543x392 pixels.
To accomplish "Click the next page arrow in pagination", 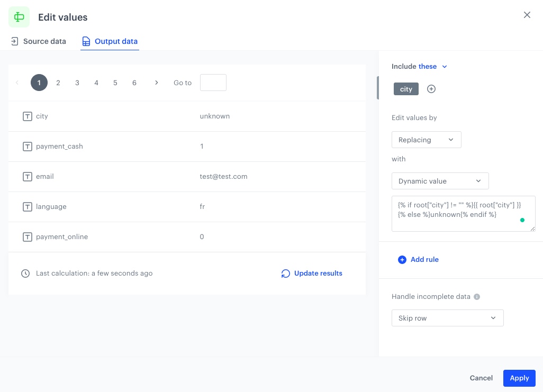I will coord(157,83).
